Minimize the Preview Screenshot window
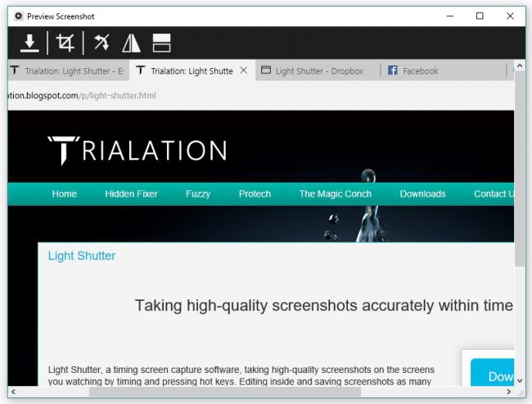The width and height of the screenshot is (532, 404). coord(450,16)
